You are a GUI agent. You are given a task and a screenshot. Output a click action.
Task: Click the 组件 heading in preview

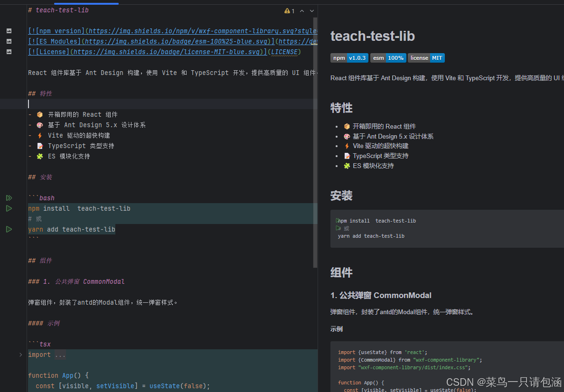(341, 272)
